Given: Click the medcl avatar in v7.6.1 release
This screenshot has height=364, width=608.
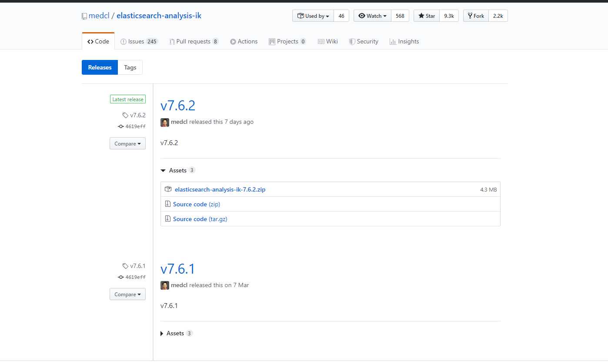Looking at the screenshot, I should pyautogui.click(x=165, y=285).
